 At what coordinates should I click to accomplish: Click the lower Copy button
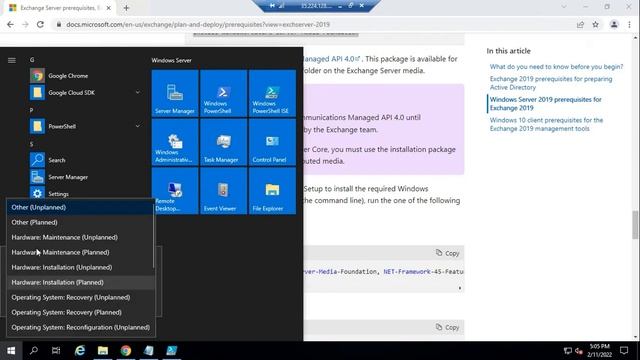[x=447, y=327]
